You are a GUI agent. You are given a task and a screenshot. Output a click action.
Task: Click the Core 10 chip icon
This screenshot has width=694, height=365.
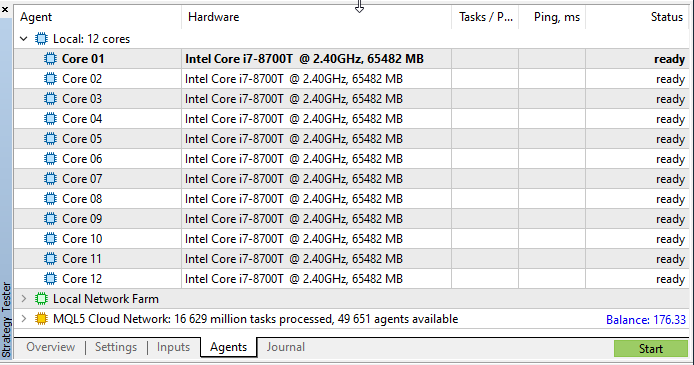pyautogui.click(x=50, y=239)
